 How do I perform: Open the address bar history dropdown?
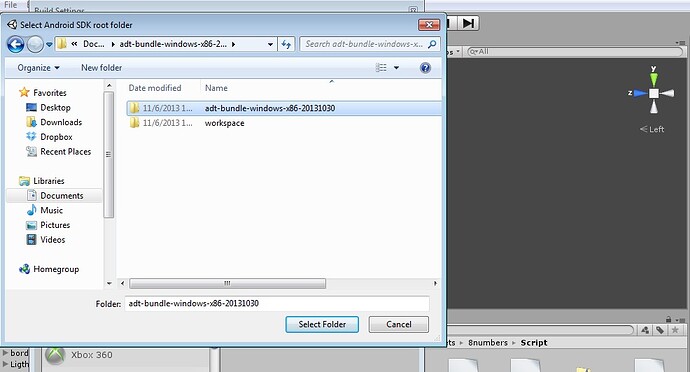pos(270,44)
